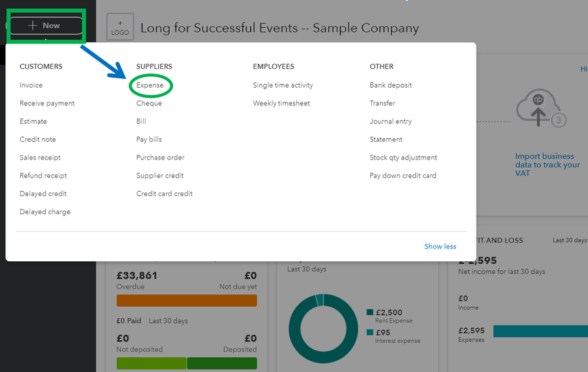Viewport: 588px width, 372px height.
Task: Open Pay bills option
Action: pos(149,139)
